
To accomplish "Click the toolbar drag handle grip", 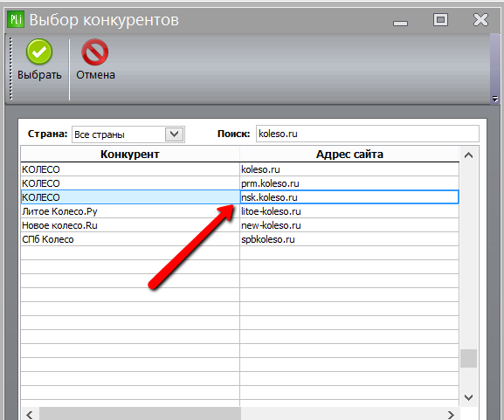I will point(11,68).
